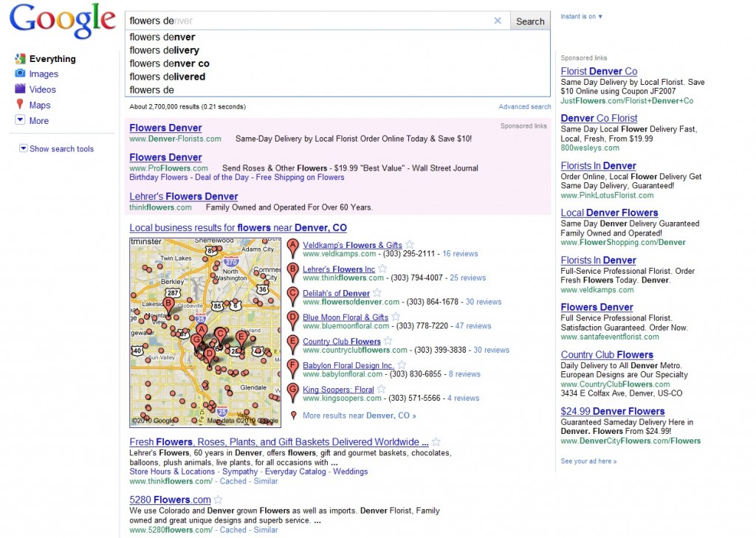Star the Veldkamp's Flowers & Gifts result
The image size is (756, 538).
point(409,244)
